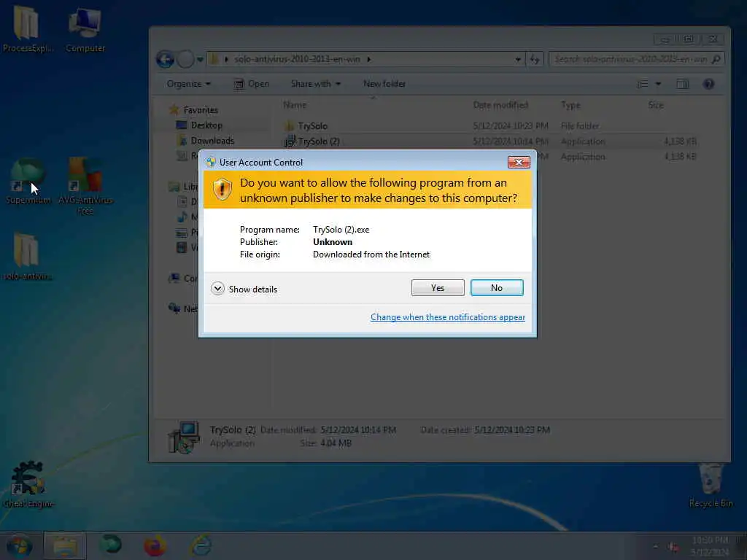Click the UAC warning shield icon
Image resolution: width=747 pixels, height=560 pixels.
coord(222,190)
